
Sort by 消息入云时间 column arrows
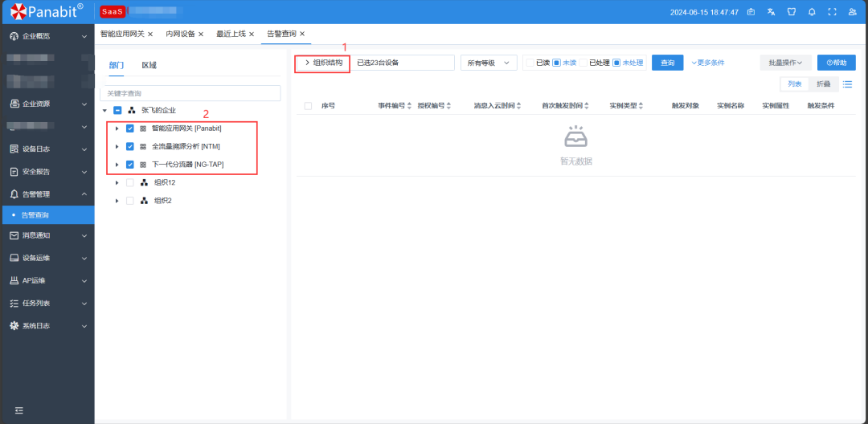click(x=519, y=105)
